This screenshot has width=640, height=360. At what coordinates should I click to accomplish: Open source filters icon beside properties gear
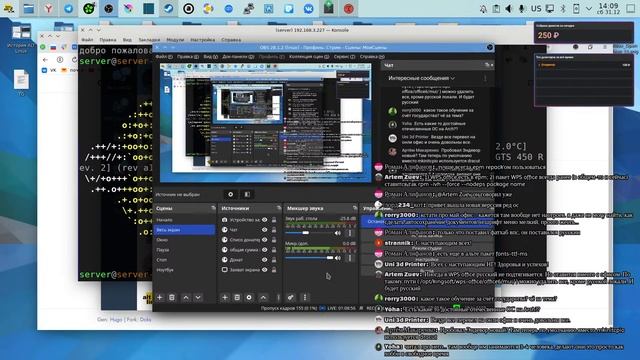pyautogui.click(x=247, y=195)
